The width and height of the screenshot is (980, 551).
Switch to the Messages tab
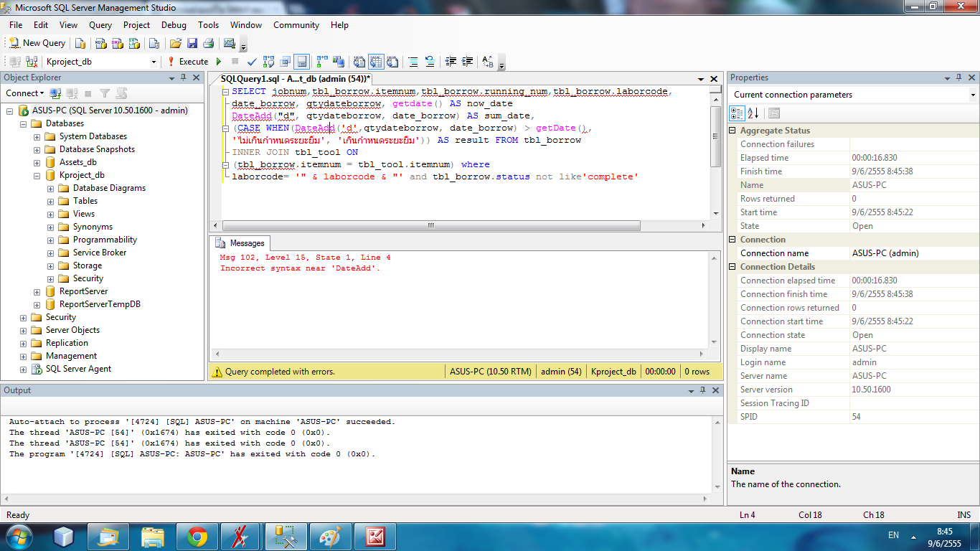point(240,243)
